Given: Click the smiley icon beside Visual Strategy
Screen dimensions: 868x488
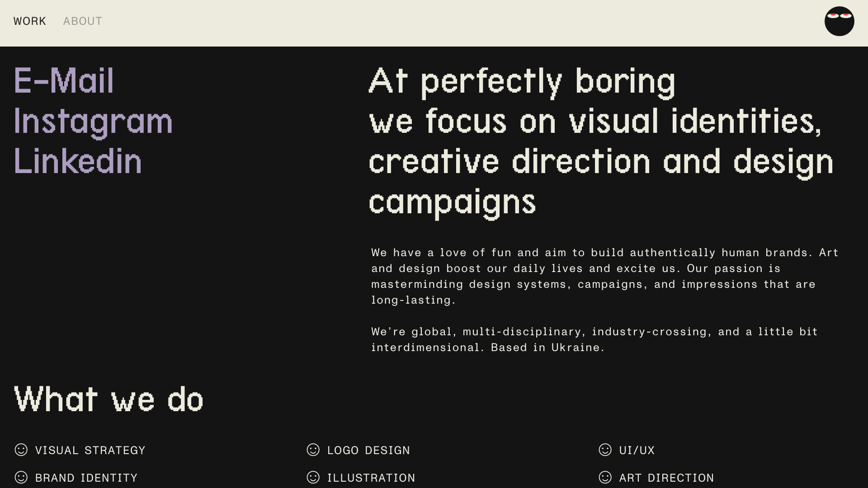Looking at the screenshot, I should pos(21,450).
